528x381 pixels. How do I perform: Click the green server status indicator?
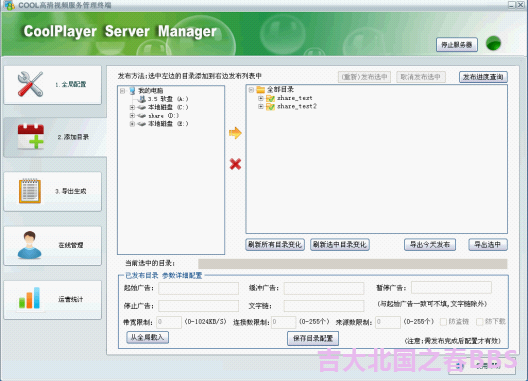[493, 43]
